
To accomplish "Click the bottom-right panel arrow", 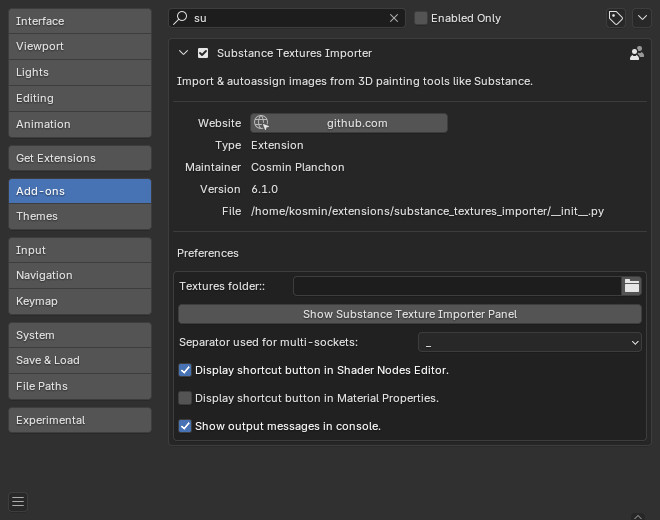I will [x=638, y=516].
